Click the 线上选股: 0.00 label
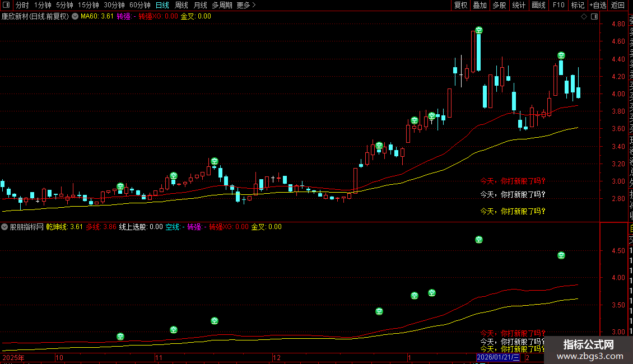 tap(141, 227)
